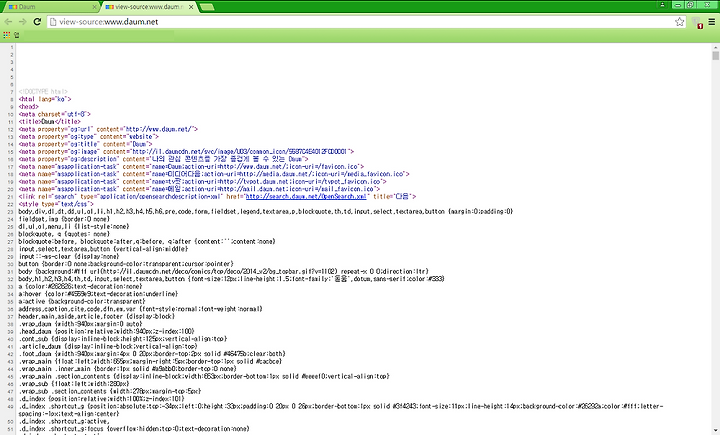The image size is (720, 435).
Task: Click the input::-ms-clear rule line
Action: click(x=69, y=256)
